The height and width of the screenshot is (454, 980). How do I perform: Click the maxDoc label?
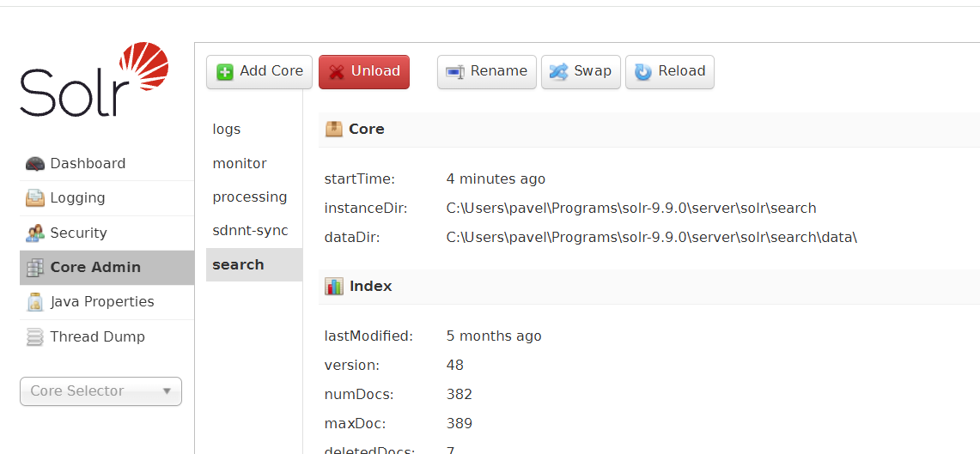[355, 424]
